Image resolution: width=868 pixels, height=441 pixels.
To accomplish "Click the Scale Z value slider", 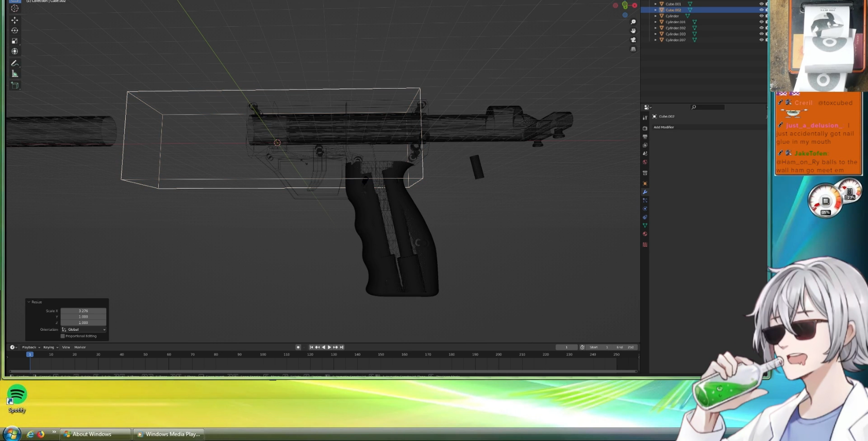I will tap(84, 323).
